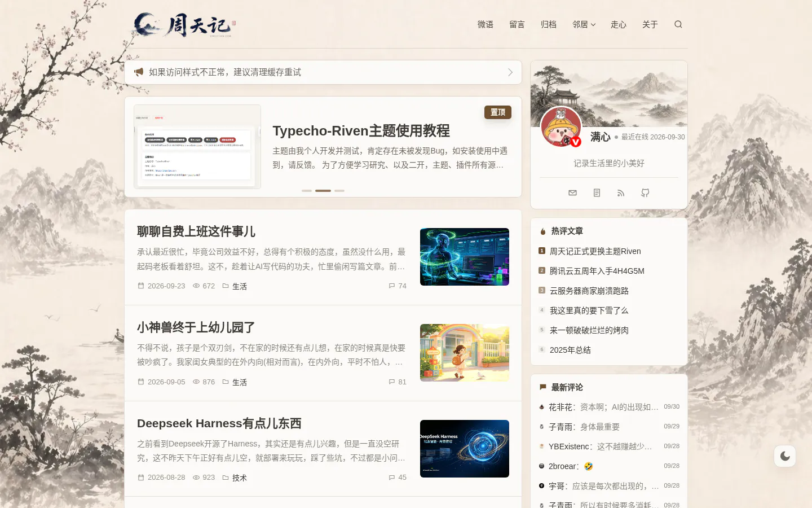Open hot article 2025年总结
812x508 pixels.
point(570,350)
